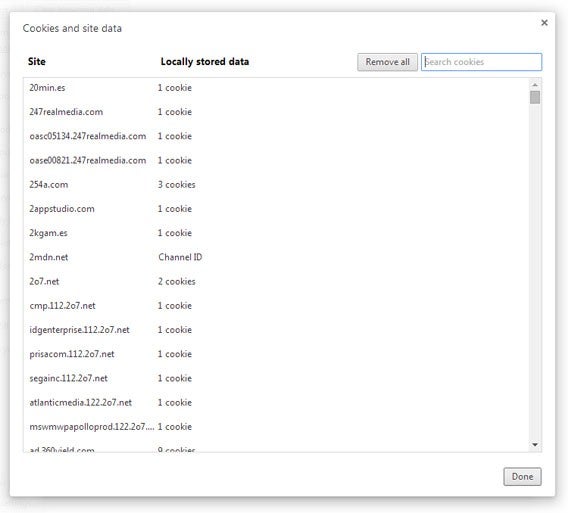Select the mswmwpapolloprod.122.2o7 row
Screen dimensions: 568x513
(x=276, y=427)
